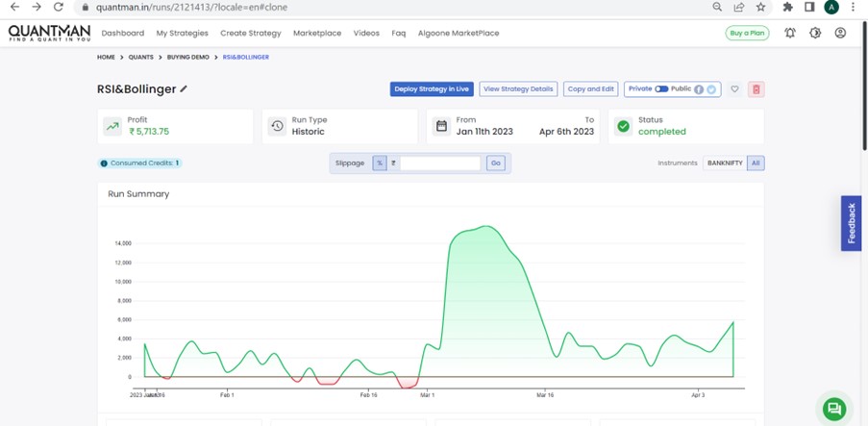Click the Copy and Edit button

coord(590,89)
